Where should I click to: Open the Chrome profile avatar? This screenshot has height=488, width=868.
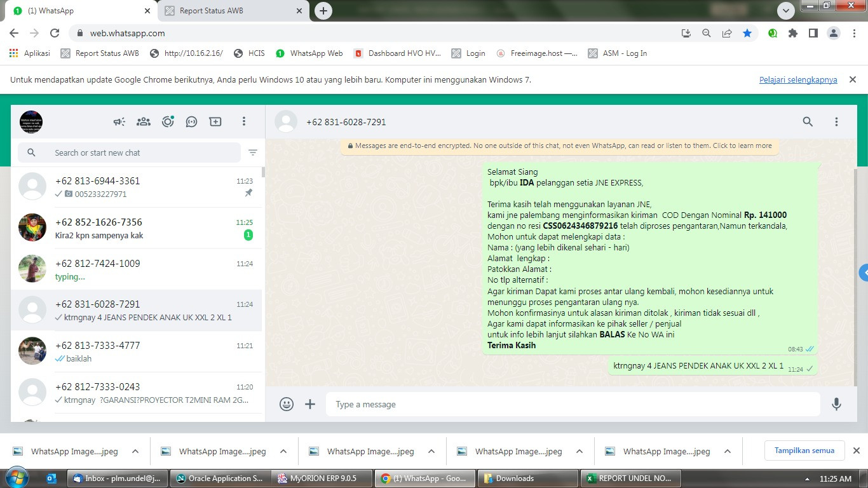coord(833,33)
